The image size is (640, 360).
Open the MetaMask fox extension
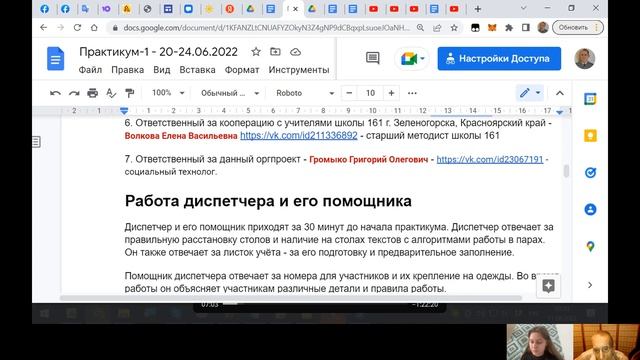click(492, 28)
